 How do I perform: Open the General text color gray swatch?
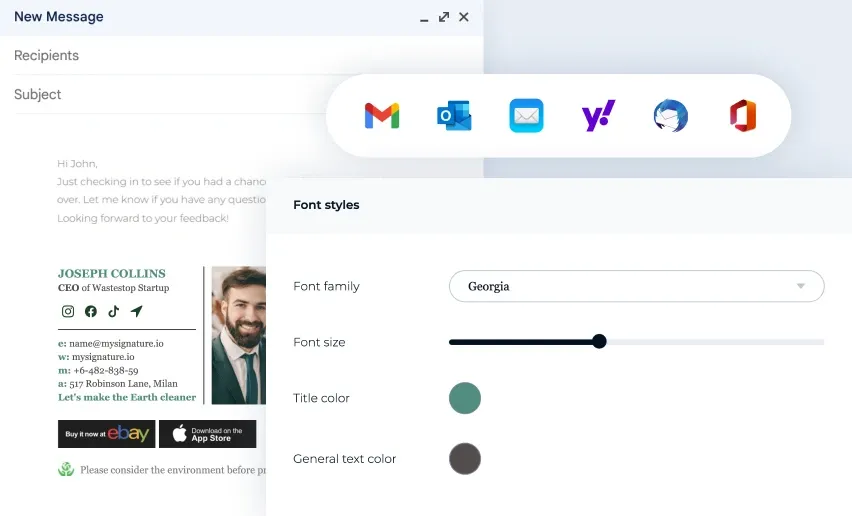[465, 459]
